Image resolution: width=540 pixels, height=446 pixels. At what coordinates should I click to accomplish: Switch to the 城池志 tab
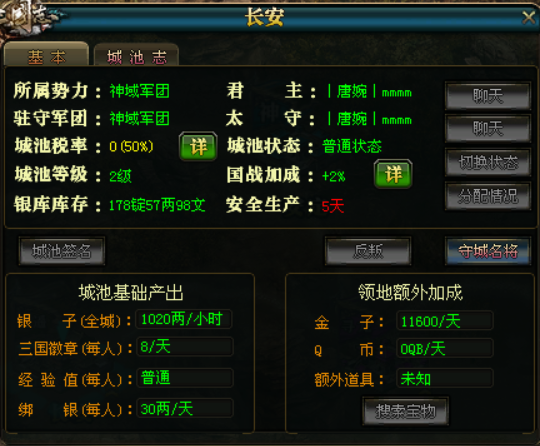136,55
